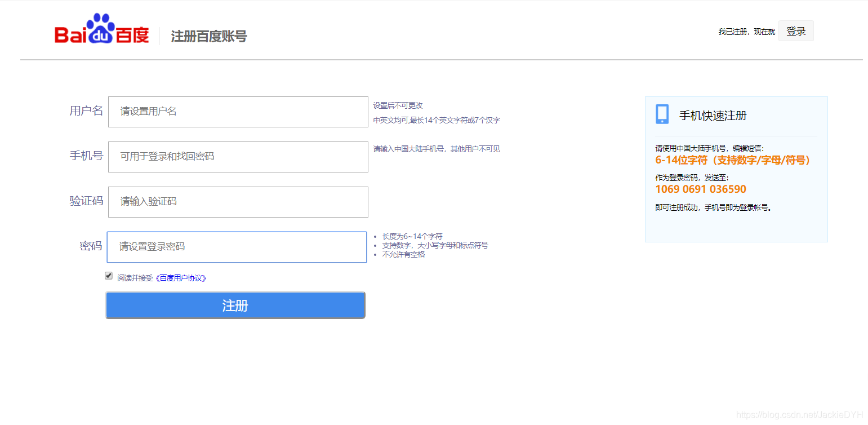Image resolution: width=868 pixels, height=425 pixels.
Task: Click the 注册百度账号 heading
Action: pos(209,37)
